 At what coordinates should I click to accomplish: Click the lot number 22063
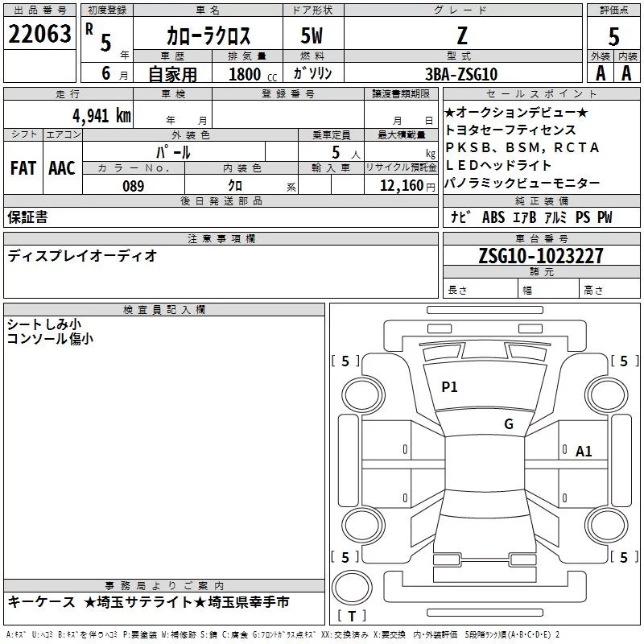39,35
